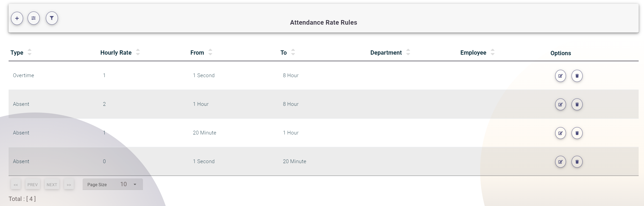Delete the Overtime rule
Image resolution: width=644 pixels, height=206 pixels.
point(577,76)
